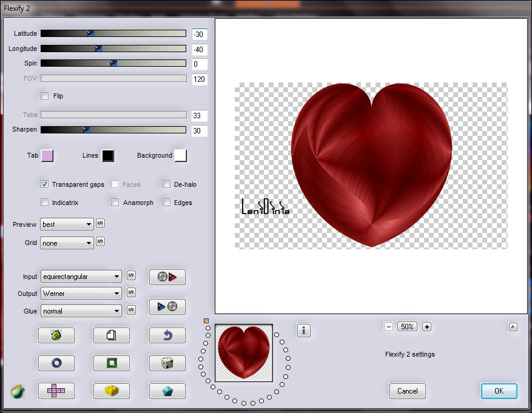Enable the Flip checkbox

click(x=44, y=96)
